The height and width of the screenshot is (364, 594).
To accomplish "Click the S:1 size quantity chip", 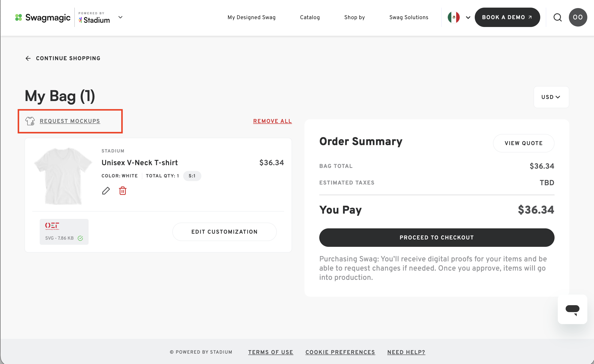I will tap(192, 176).
